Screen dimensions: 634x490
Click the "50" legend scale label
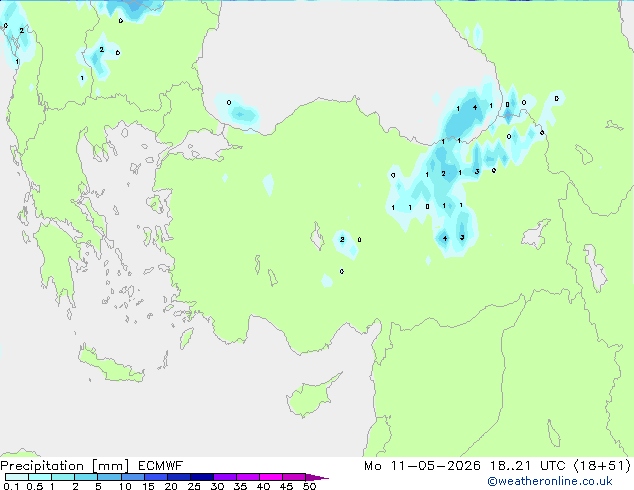(x=310, y=486)
